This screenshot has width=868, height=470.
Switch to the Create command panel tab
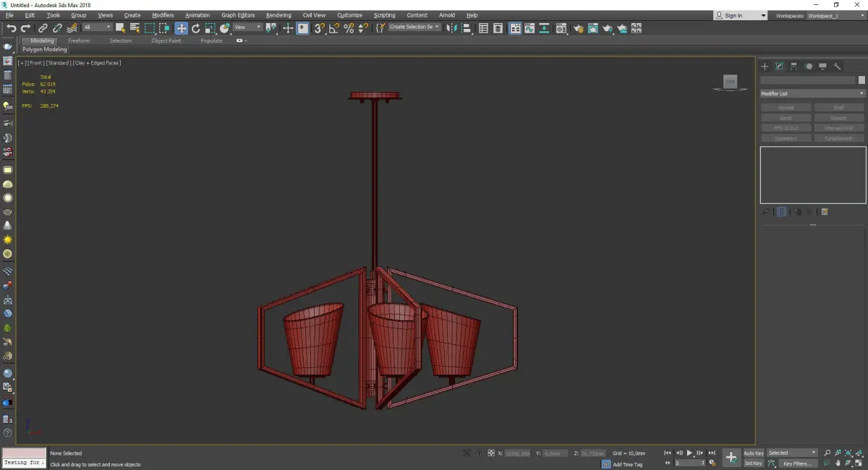click(x=765, y=67)
